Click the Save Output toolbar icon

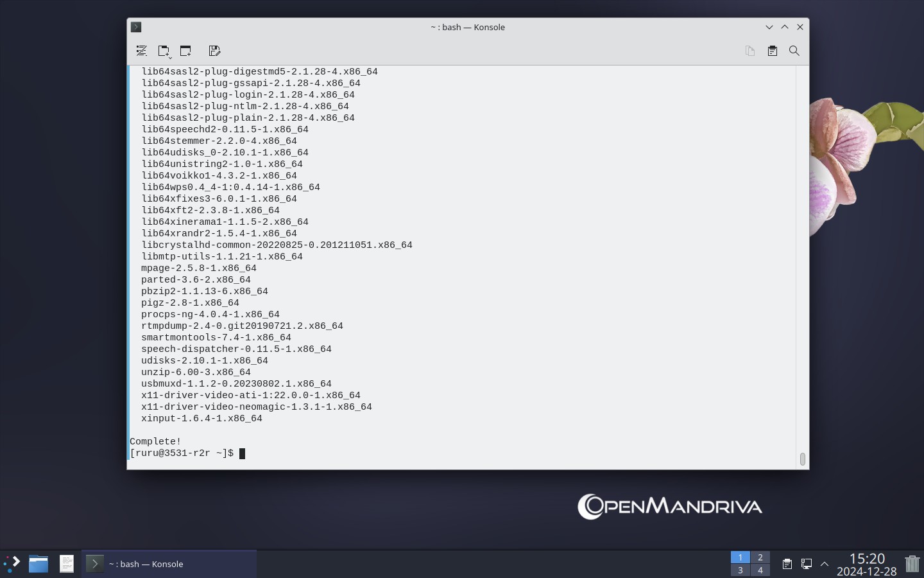(215, 51)
